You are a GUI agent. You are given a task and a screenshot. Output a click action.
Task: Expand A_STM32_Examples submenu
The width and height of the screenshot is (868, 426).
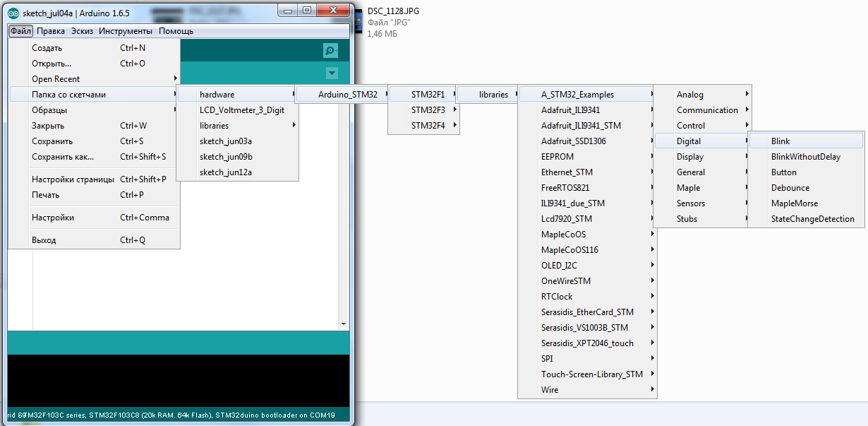click(588, 95)
